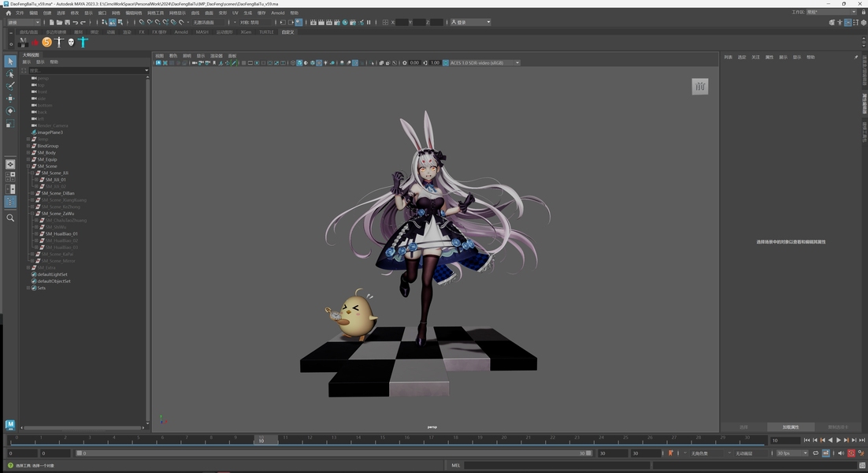Toggle loop playback mode

[815, 453]
